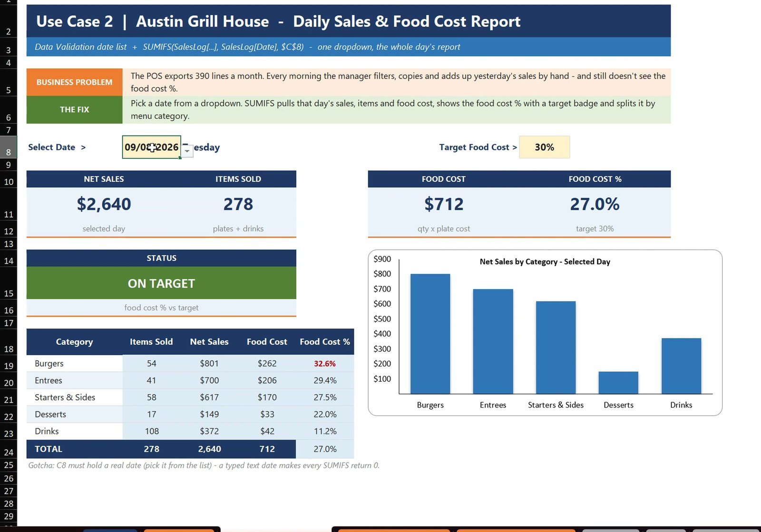Click the Items Sold table column header
761x532 pixels.
[x=151, y=342]
